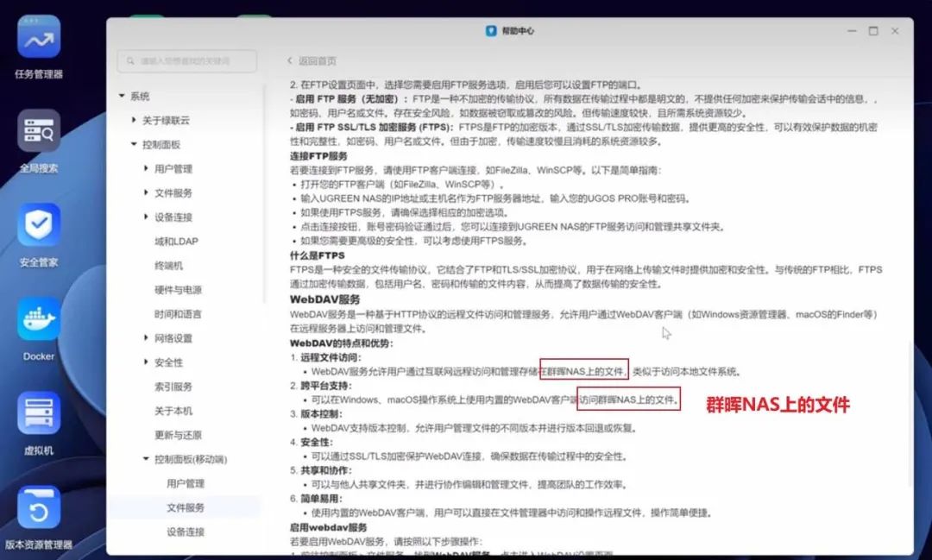
Task: Collapse the 控制面板(移动端) tree arrow
Action: (x=146, y=459)
